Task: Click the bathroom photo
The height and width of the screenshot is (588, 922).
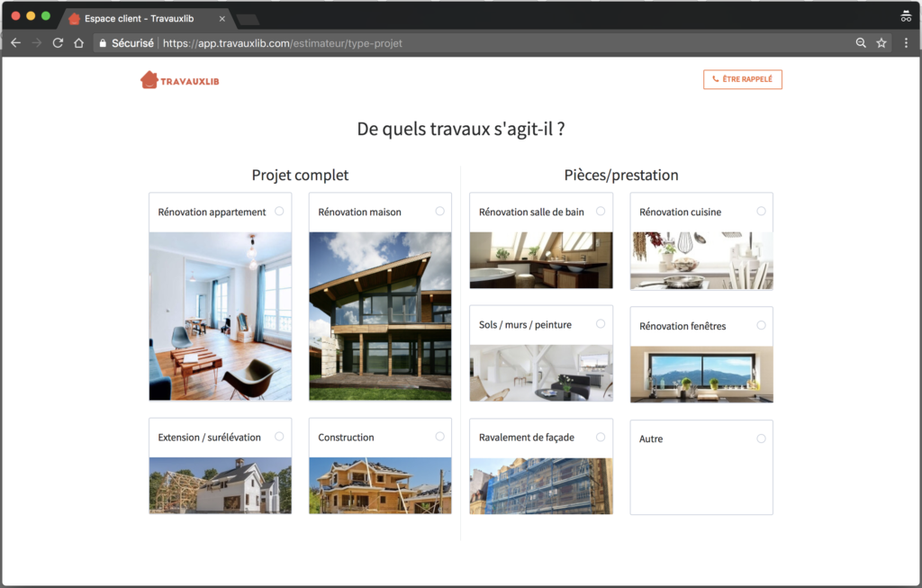Action: 541,260
